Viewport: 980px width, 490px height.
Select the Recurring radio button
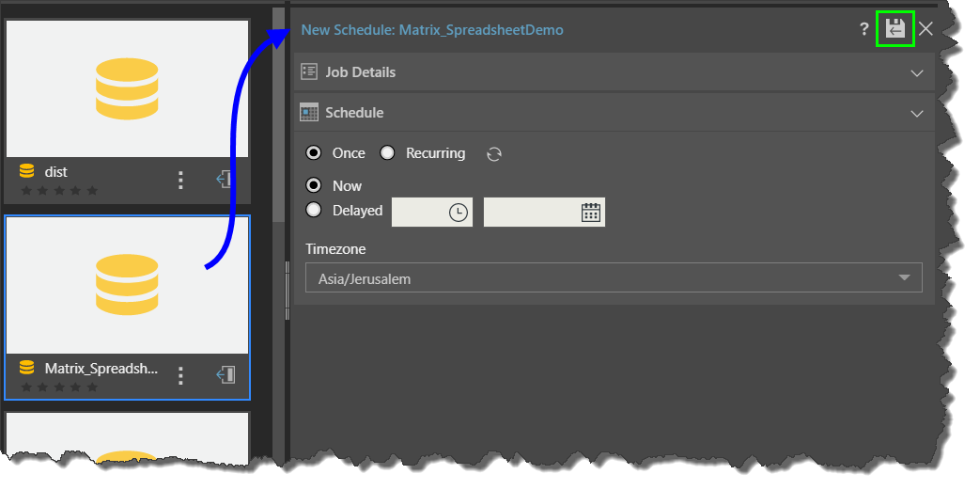coord(387,153)
